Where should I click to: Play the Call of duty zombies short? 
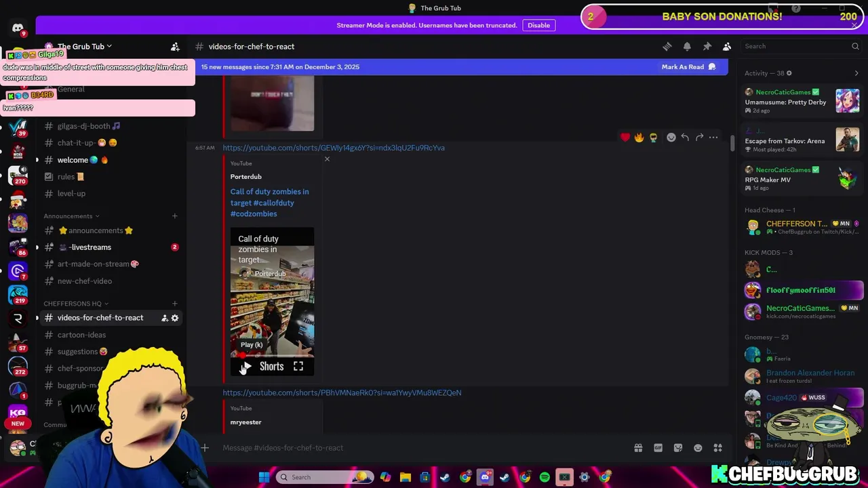pyautogui.click(x=247, y=367)
